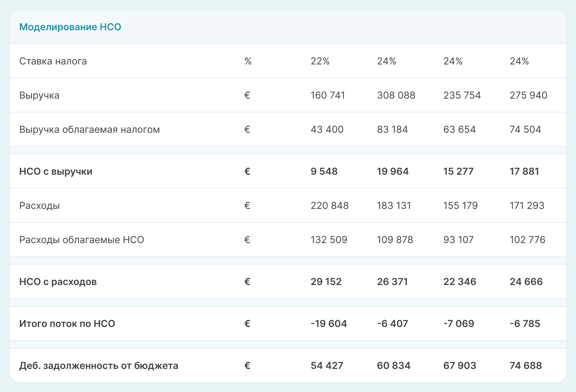Viewport: 576px width, 392px height.
Task: Click the Расходы row label
Action: pos(40,206)
